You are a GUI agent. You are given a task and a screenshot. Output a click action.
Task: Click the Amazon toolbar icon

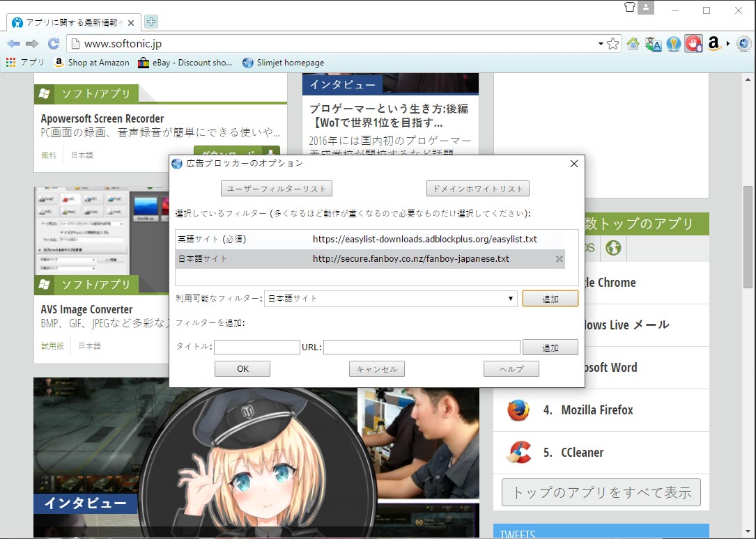[714, 44]
